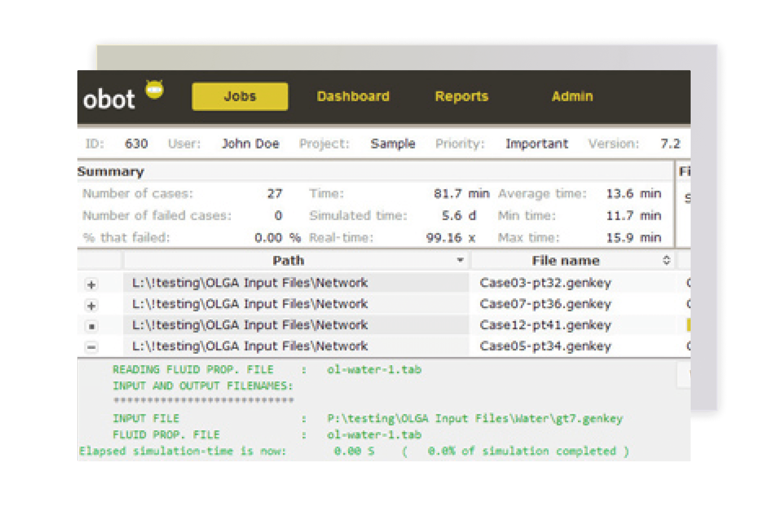Toggle File name column sort arrows
This screenshot has height=532, width=768.
tap(666, 260)
